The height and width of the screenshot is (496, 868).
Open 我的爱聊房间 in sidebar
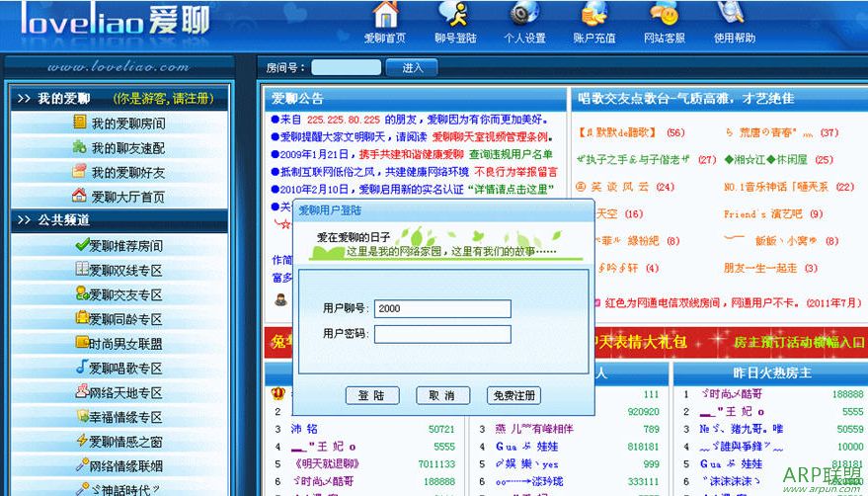click(x=119, y=124)
